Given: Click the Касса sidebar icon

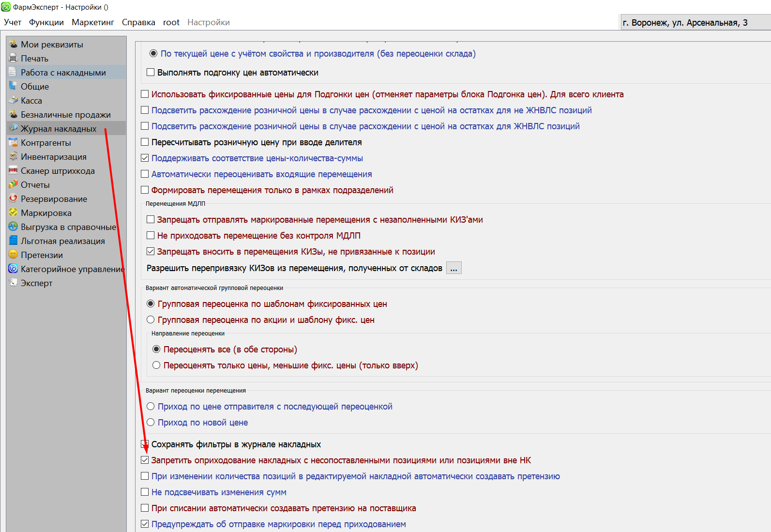Looking at the screenshot, I should pos(13,101).
